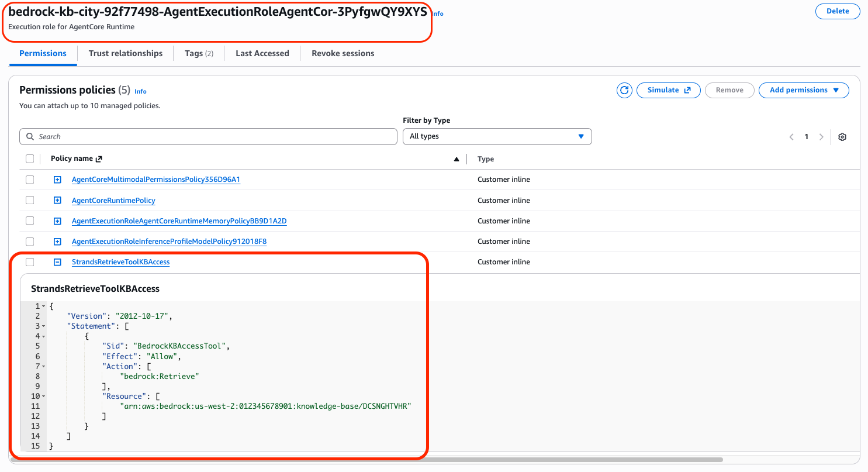Select all policies with header checkbox
This screenshot has width=868, height=472.
click(x=30, y=159)
